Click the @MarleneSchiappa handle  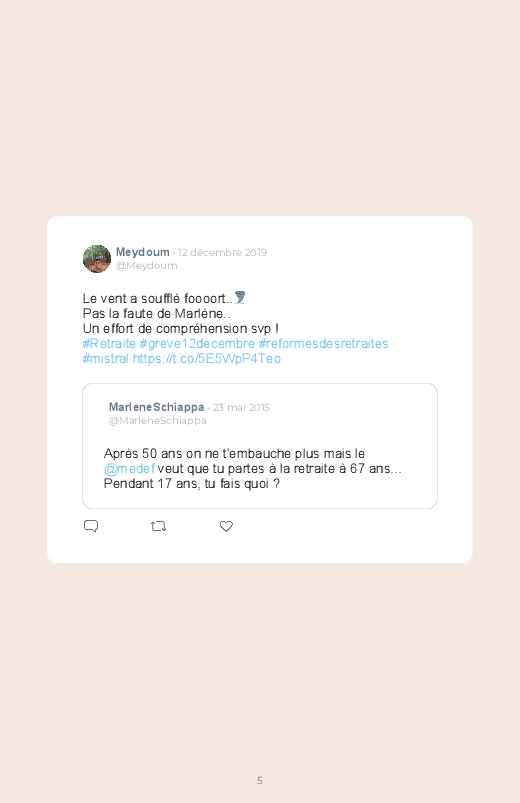coord(158,420)
